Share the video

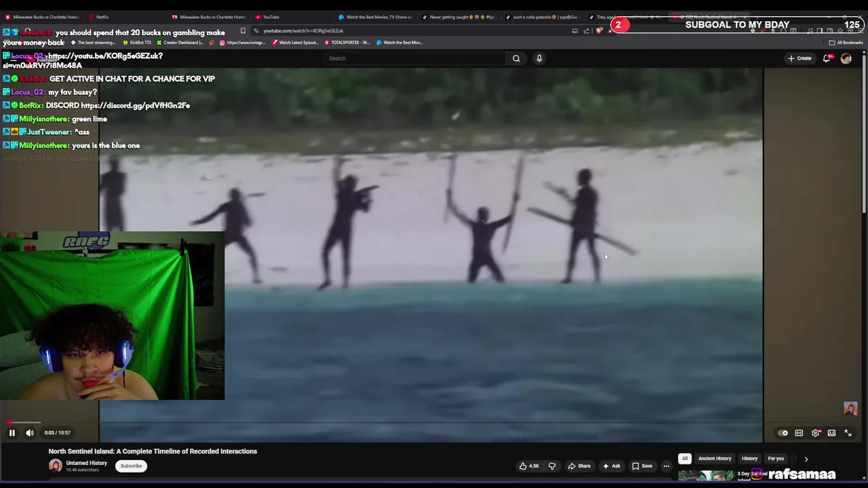578,466
